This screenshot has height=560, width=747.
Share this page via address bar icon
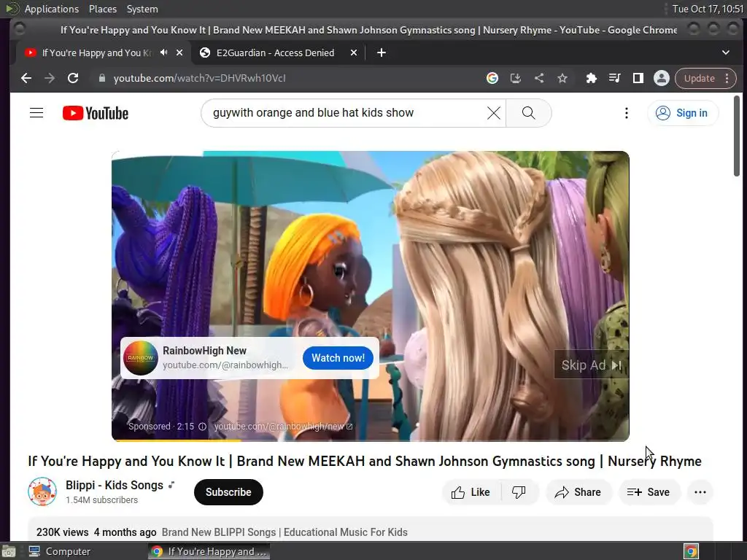(539, 78)
